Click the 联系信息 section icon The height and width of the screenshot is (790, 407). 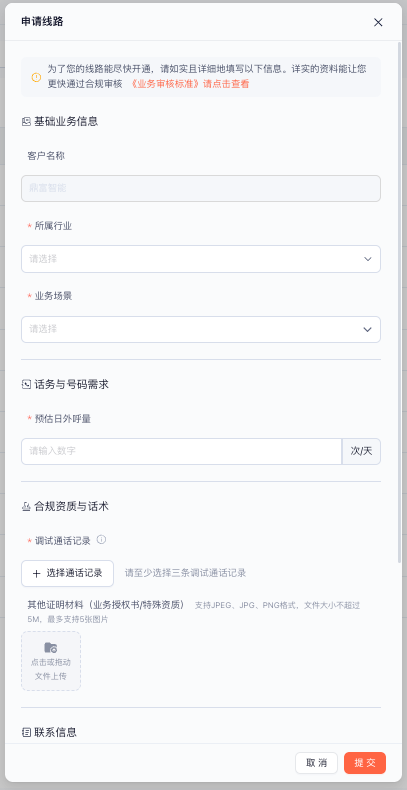click(26, 733)
